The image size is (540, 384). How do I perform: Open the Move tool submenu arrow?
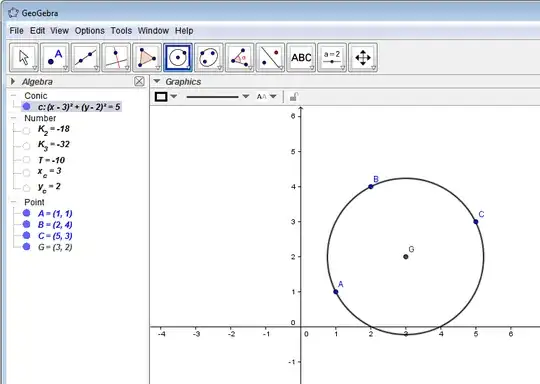34,68
